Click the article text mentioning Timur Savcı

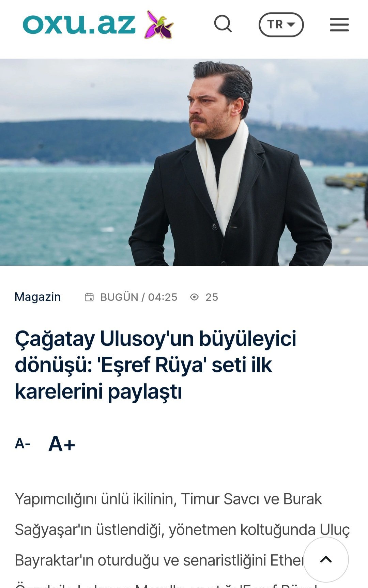coord(168,499)
